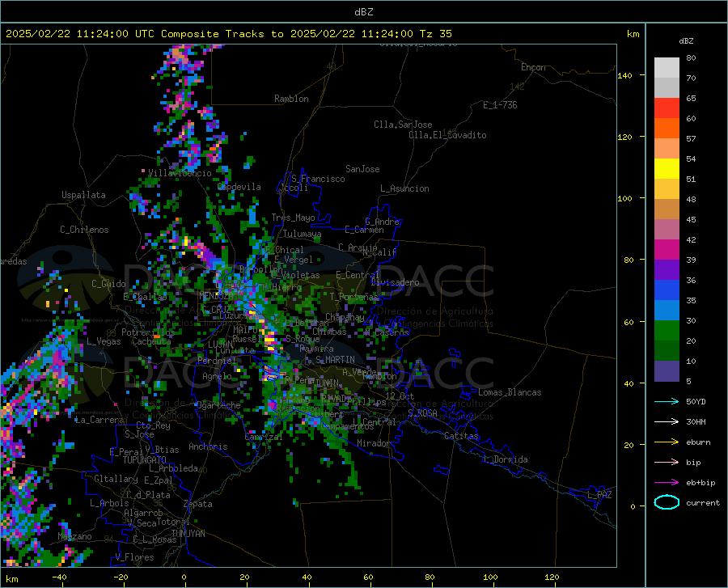Click the 'L_Dorwida' map label

505,459
